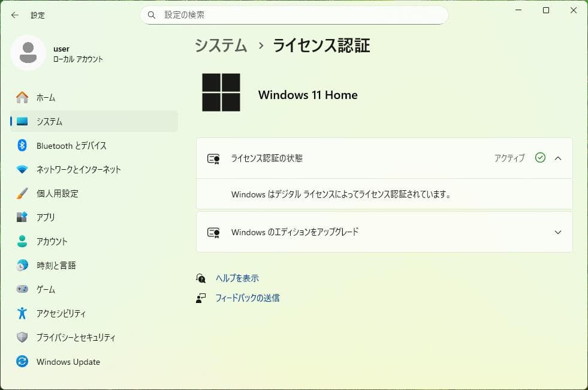Click the 時刻と言語 globe clock icon
The height and width of the screenshot is (390, 588).
coord(22,265)
